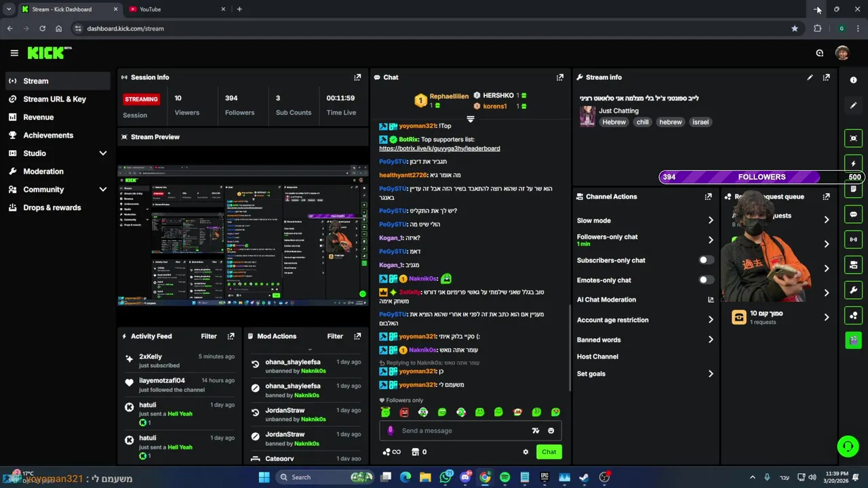
Task: Open the Activity Feed Filter
Action: pyautogui.click(x=209, y=336)
